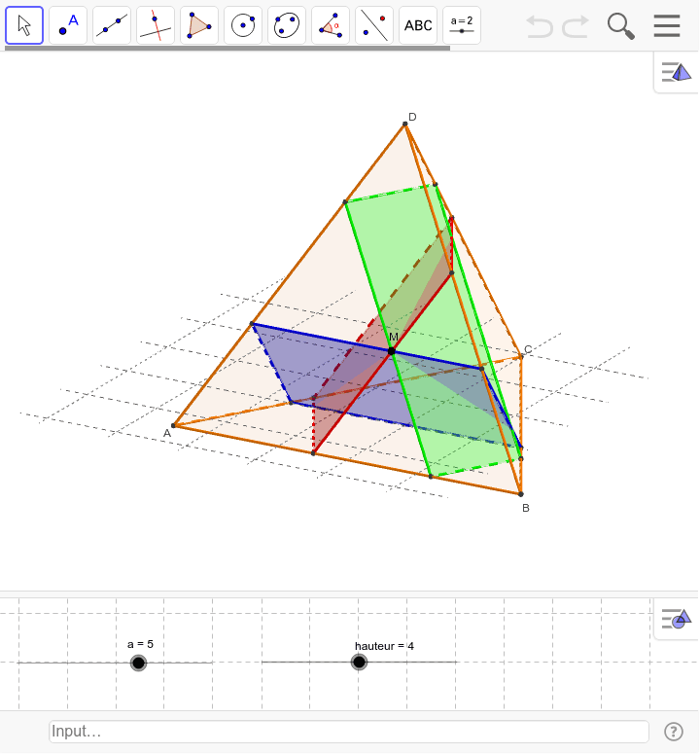Undo the last action
The height and width of the screenshot is (754, 700).
point(539,26)
